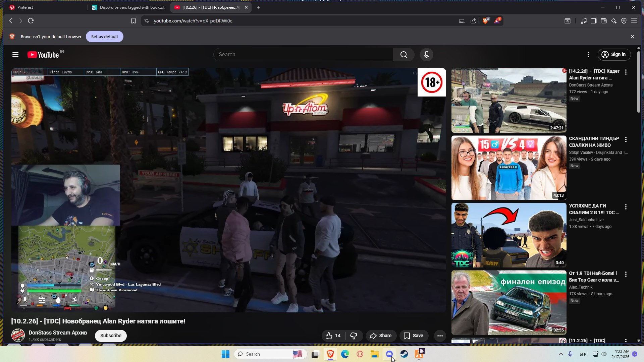Open the share page icon in address bar
The image size is (644, 362).
tap(473, 21)
